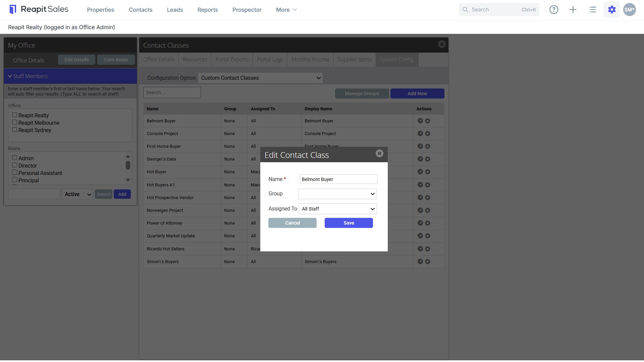
Task: Enable the Personal Assistant role checkbox
Action: 14,173
